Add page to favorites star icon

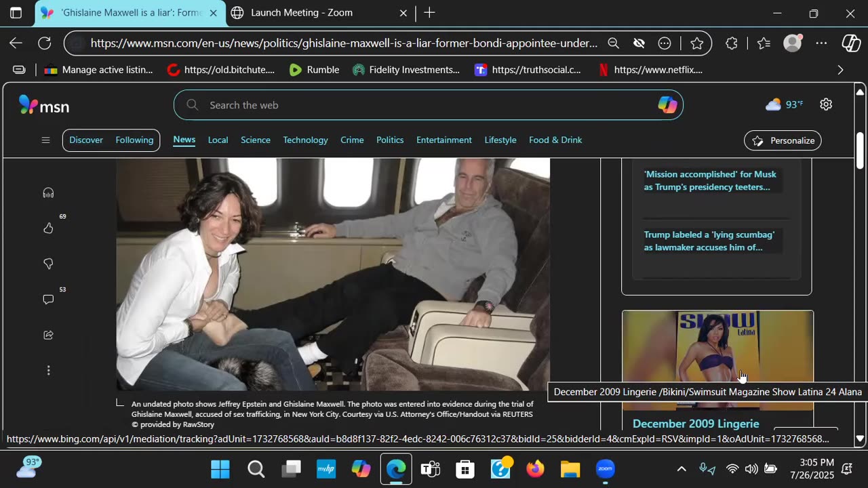click(x=696, y=43)
